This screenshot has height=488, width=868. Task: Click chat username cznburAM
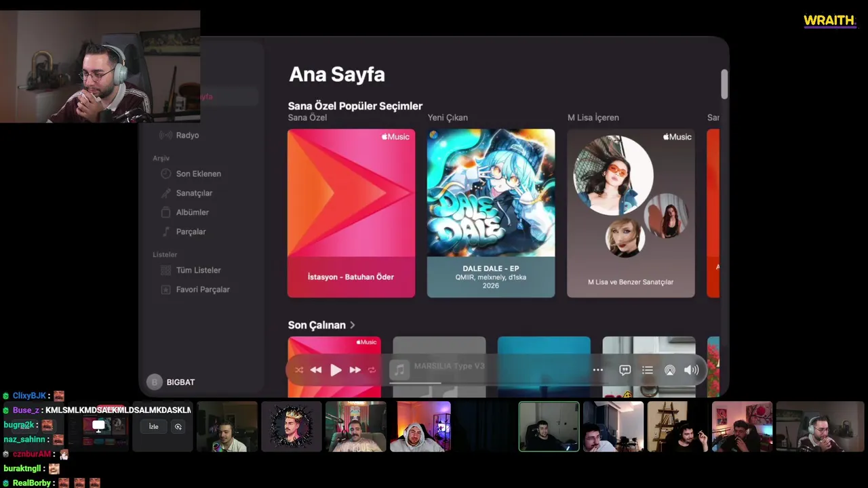31,454
